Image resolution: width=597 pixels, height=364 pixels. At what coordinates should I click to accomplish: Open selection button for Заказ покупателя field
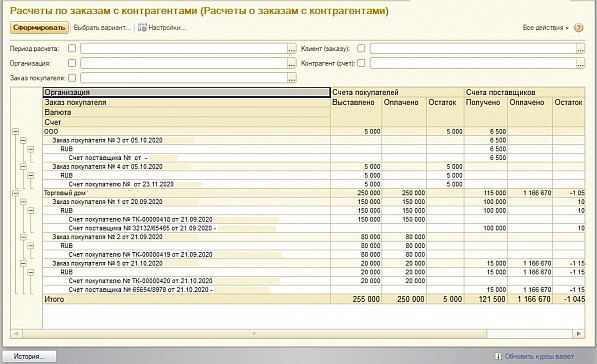(x=292, y=78)
